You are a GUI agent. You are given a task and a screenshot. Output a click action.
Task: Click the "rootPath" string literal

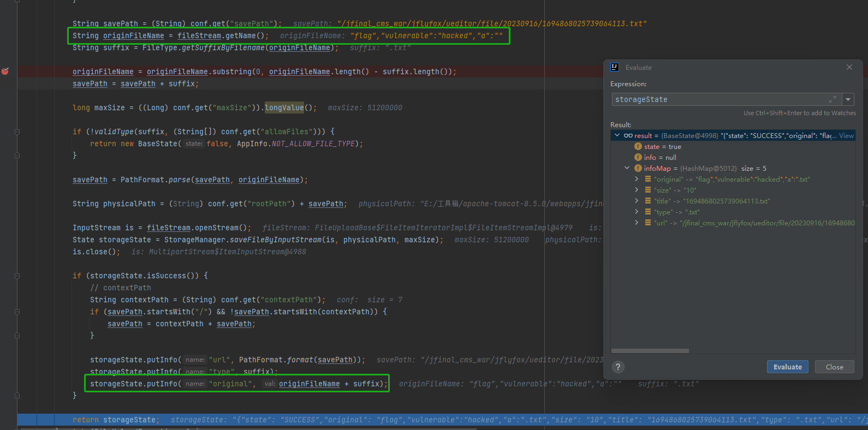(x=269, y=204)
